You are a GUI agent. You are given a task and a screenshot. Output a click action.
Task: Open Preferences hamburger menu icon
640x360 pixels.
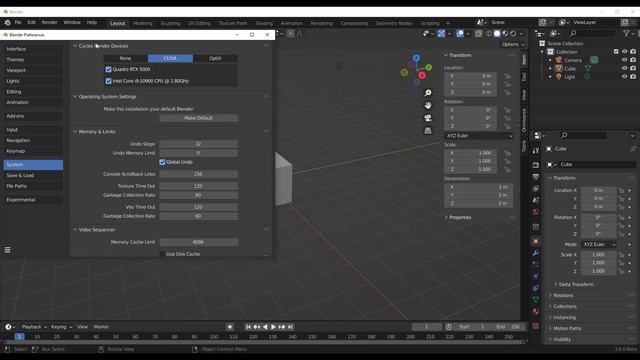click(x=7, y=250)
